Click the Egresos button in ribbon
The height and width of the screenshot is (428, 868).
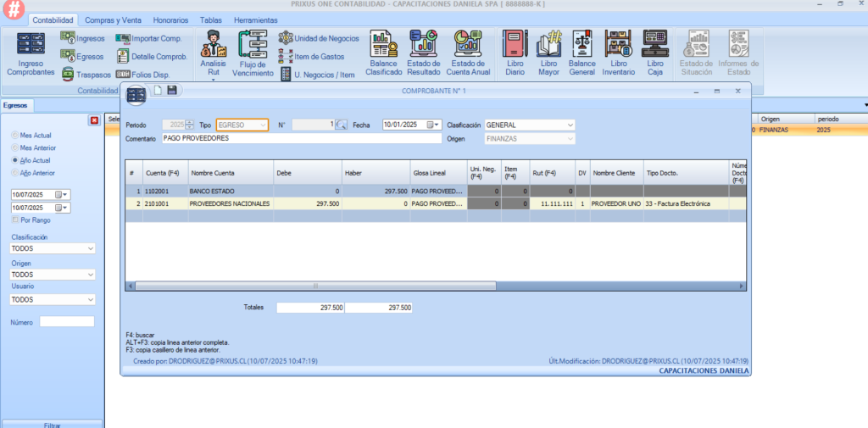[81, 56]
